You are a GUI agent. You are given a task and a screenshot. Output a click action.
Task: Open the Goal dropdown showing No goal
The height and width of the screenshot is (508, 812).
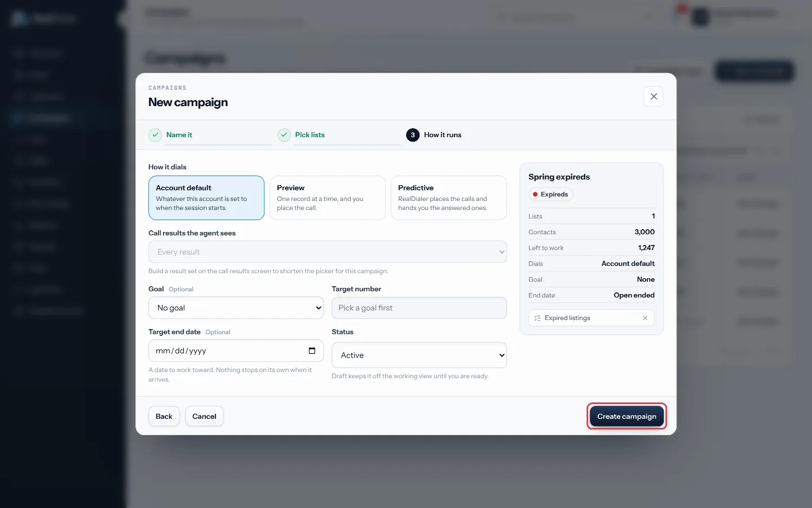236,308
